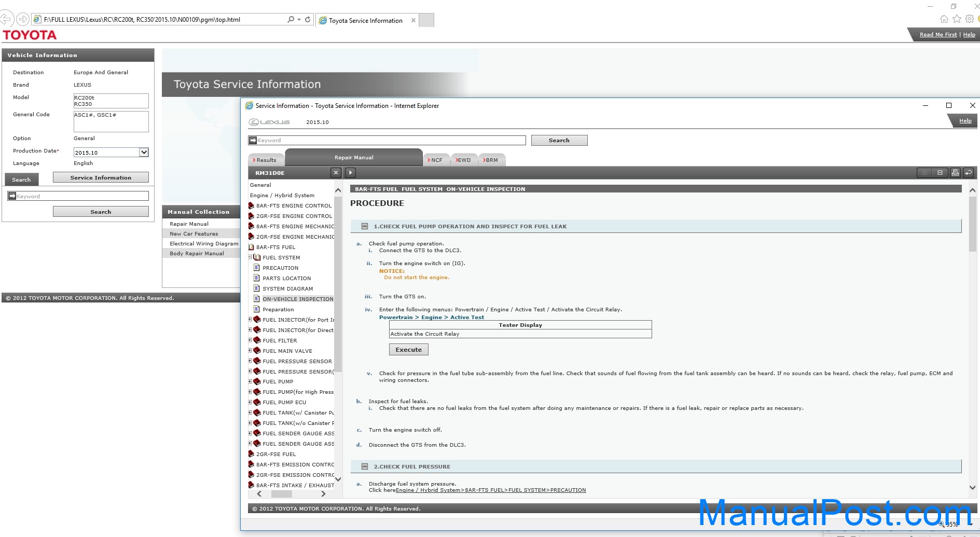Open New Car Features in Manual Collection
Image resolution: width=980 pixels, height=537 pixels.
pyautogui.click(x=194, y=234)
